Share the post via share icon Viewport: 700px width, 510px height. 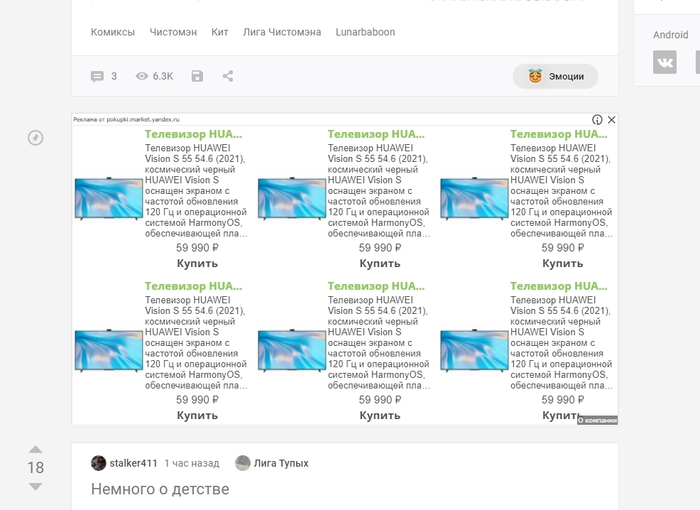pyautogui.click(x=228, y=76)
